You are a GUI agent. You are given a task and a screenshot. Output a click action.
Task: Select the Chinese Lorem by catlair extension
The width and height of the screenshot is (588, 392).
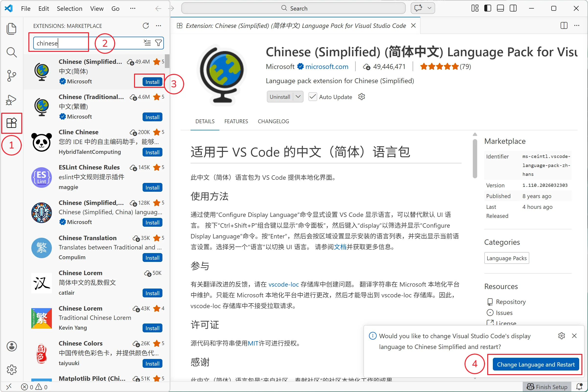(97, 283)
